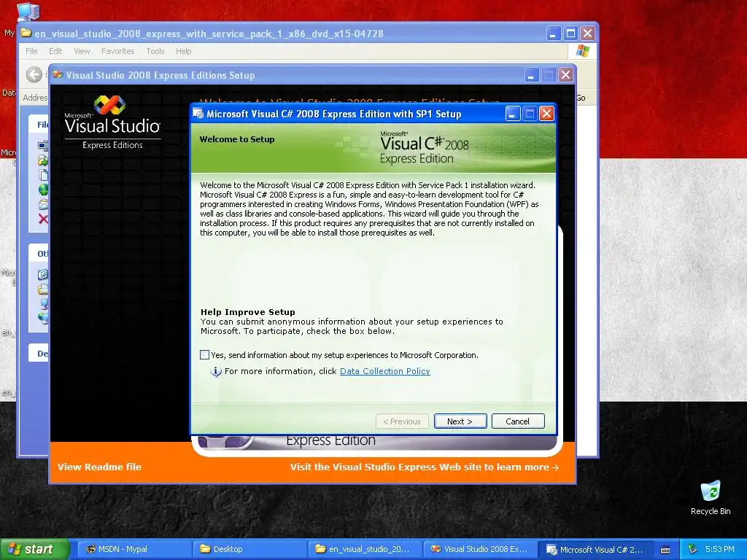
Task: Click the Help Improve Setup heading
Action: point(248,312)
